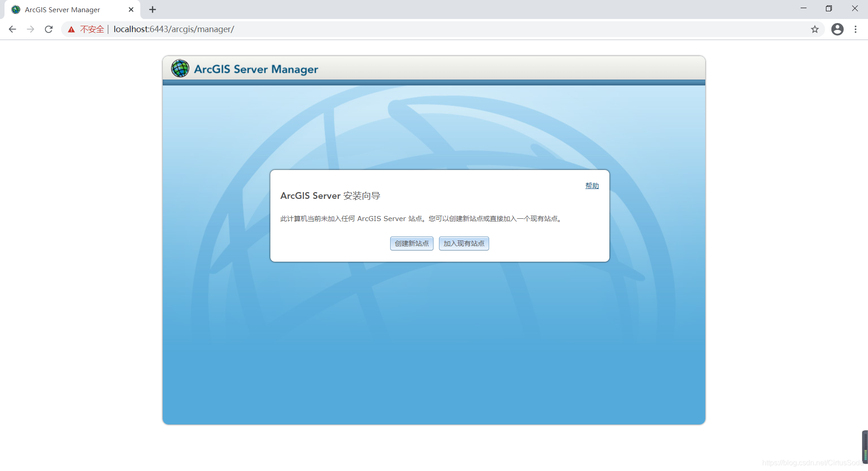Viewport: 868px width, 471px height.
Task: Restore down the Chrome window
Action: tap(829, 9)
